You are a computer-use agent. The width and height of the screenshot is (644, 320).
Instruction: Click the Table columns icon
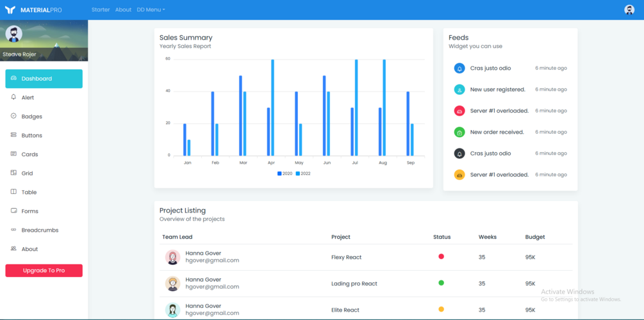(13, 191)
